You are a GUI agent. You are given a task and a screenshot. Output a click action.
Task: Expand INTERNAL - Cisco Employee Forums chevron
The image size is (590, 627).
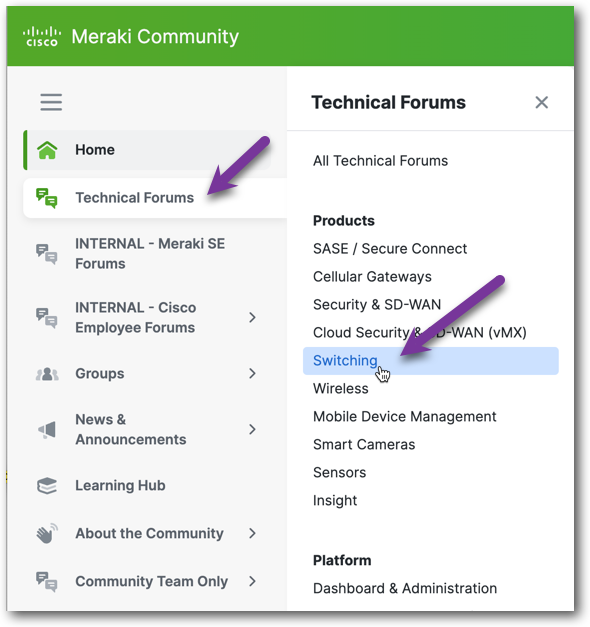252,317
